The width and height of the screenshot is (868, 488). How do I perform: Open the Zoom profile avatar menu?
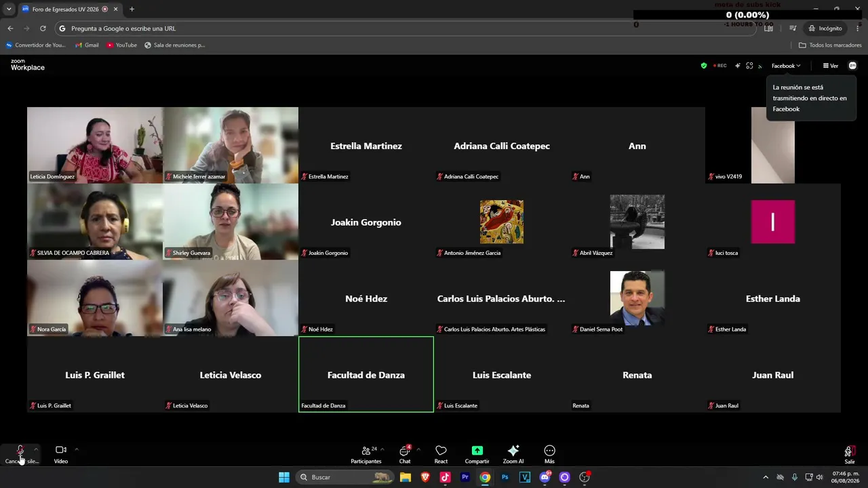[x=853, y=66]
